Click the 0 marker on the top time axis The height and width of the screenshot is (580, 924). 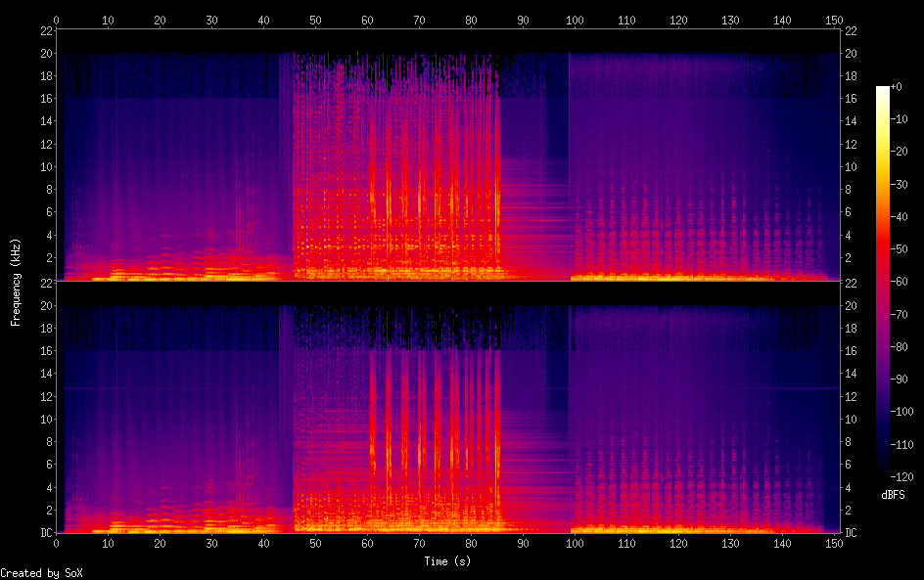[x=56, y=20]
